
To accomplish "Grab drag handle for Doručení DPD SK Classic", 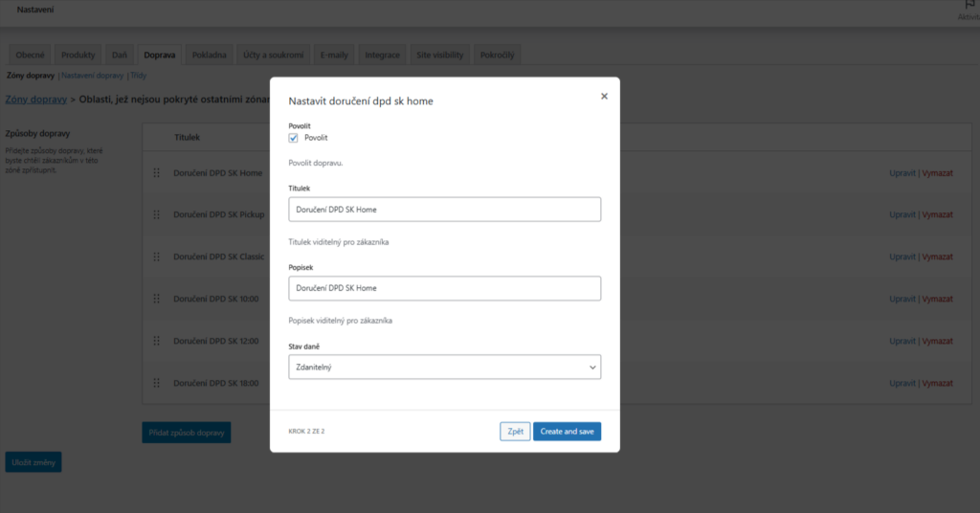I will point(156,256).
